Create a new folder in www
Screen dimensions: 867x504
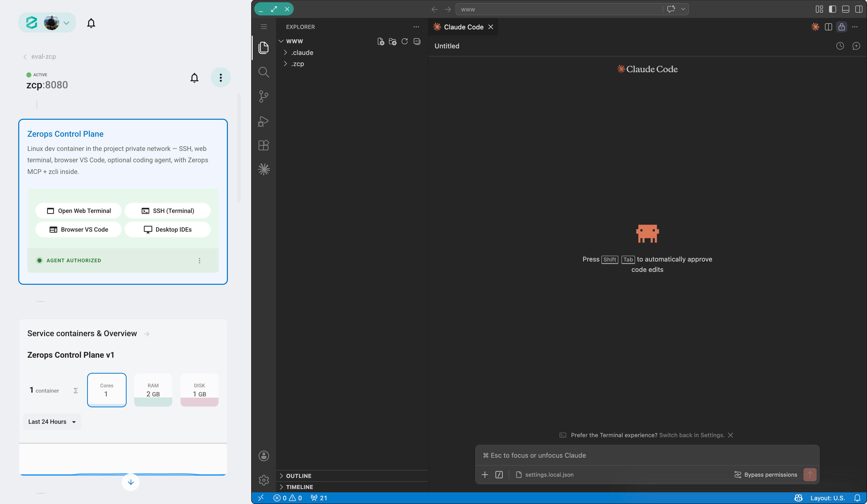(x=392, y=42)
